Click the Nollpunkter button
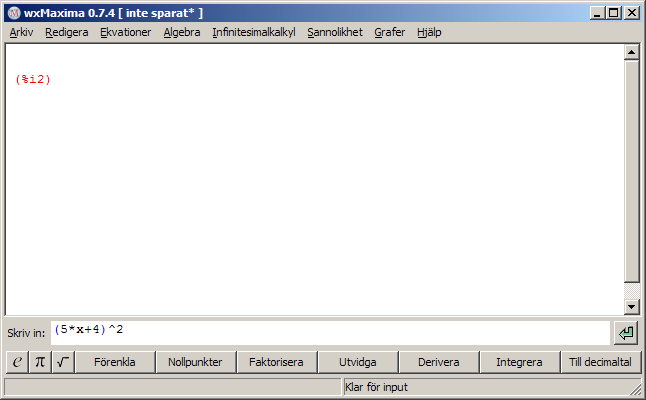The height and width of the screenshot is (400, 646). pos(195,362)
